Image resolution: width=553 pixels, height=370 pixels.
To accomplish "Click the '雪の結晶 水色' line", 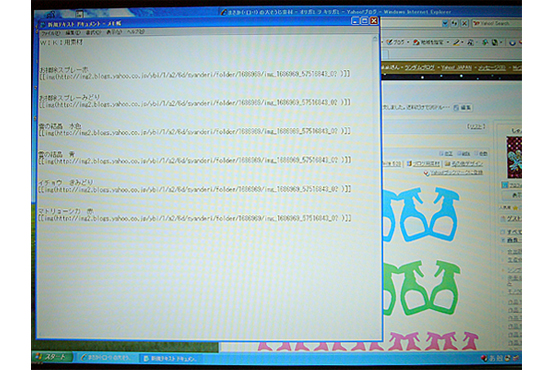I will 60,126.
